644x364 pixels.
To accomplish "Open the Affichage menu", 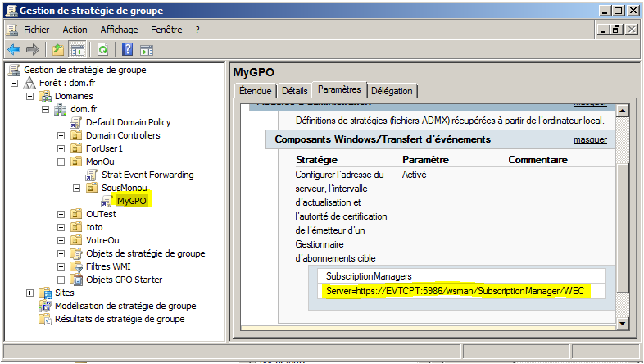I will click(x=119, y=30).
